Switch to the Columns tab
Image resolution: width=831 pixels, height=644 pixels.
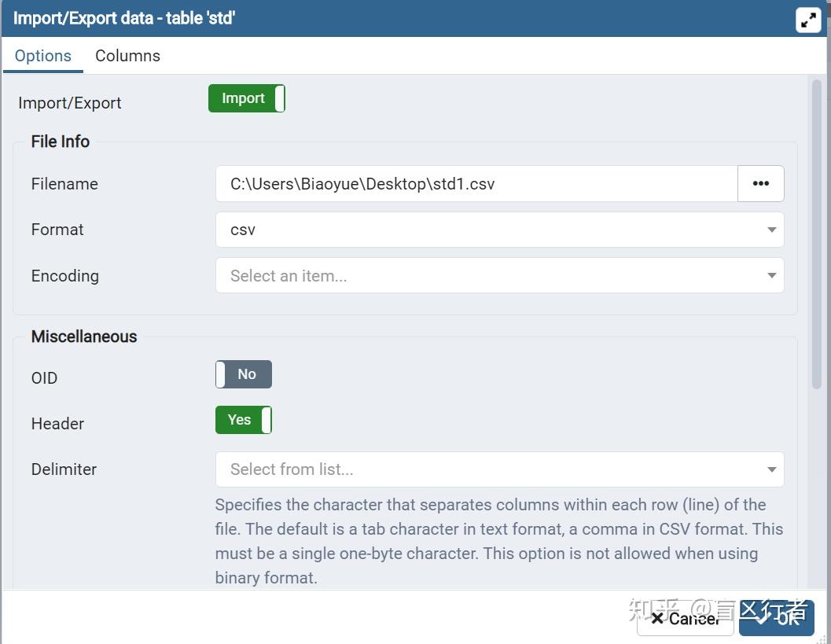click(x=127, y=56)
